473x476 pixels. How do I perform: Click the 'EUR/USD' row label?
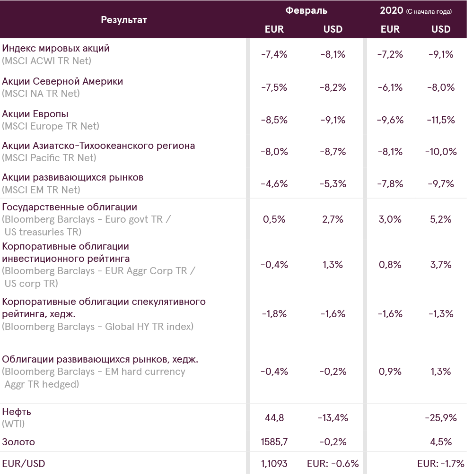(x=24, y=463)
